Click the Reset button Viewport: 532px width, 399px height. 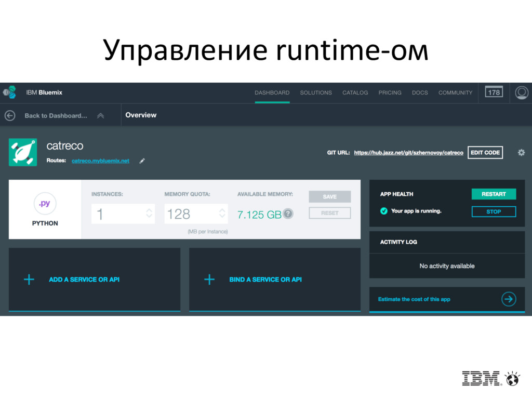[x=330, y=213]
